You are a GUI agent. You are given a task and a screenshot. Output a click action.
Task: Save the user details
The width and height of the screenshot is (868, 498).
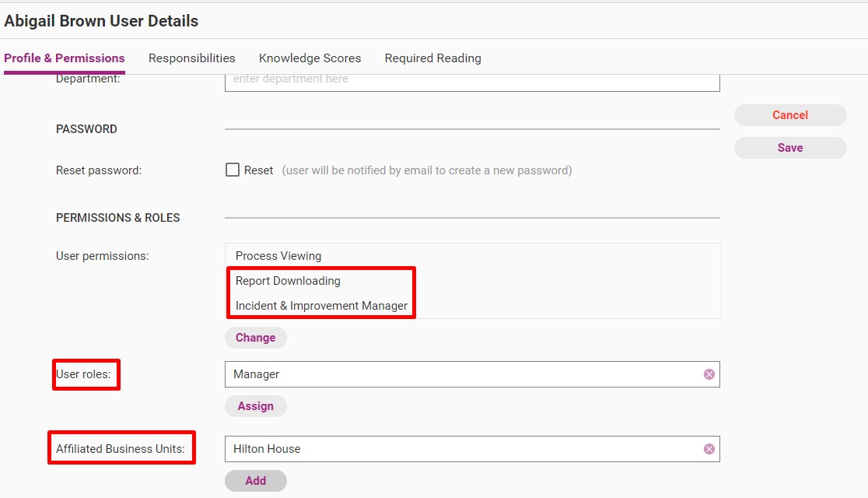[x=790, y=148]
